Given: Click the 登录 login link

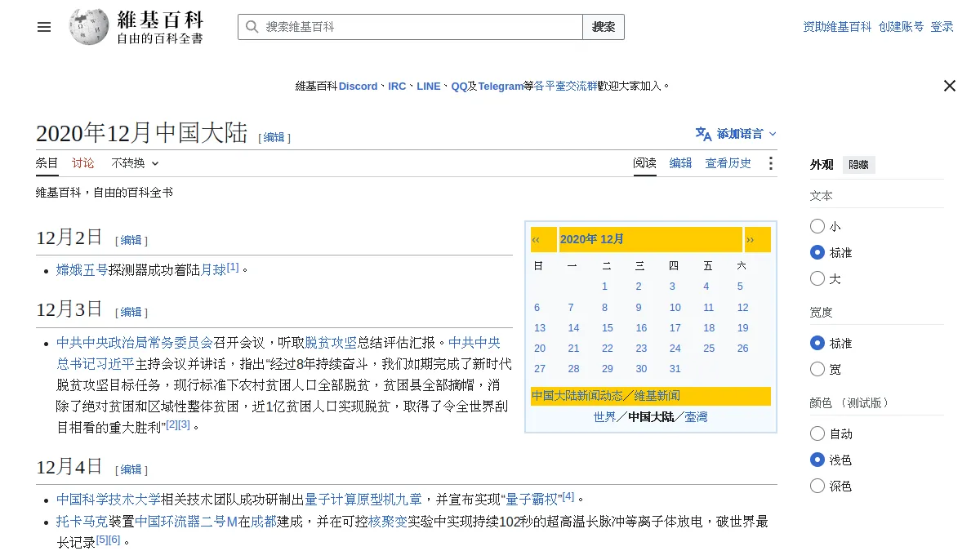Looking at the screenshot, I should point(942,27).
